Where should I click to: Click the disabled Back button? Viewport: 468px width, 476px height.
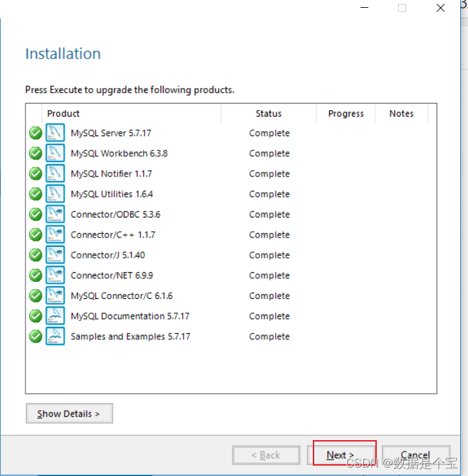click(266, 455)
